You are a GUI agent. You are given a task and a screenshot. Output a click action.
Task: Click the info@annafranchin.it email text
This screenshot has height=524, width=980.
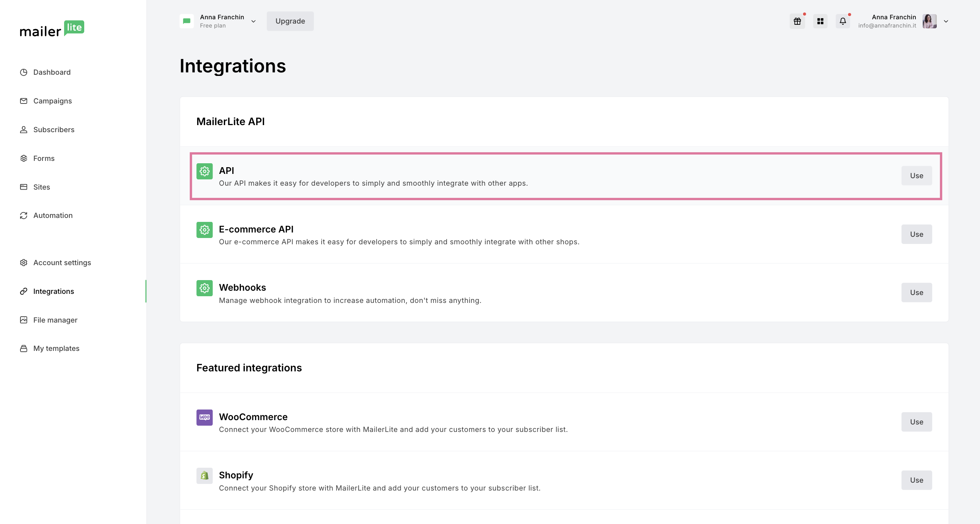pyautogui.click(x=887, y=26)
